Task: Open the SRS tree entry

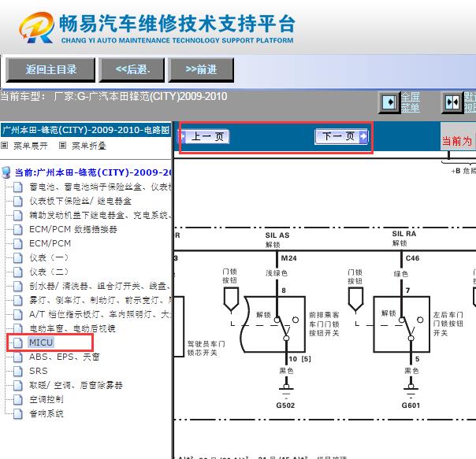Action: (39, 371)
